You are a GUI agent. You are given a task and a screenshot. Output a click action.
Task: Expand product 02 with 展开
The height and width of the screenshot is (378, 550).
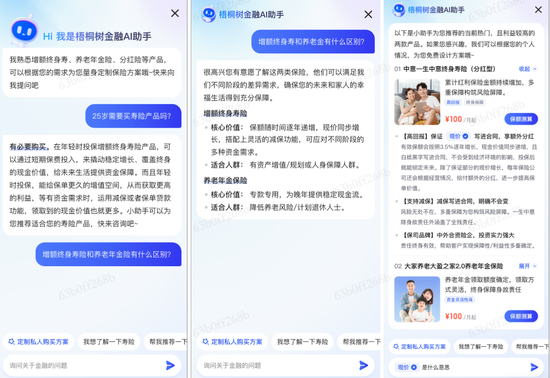528,266
